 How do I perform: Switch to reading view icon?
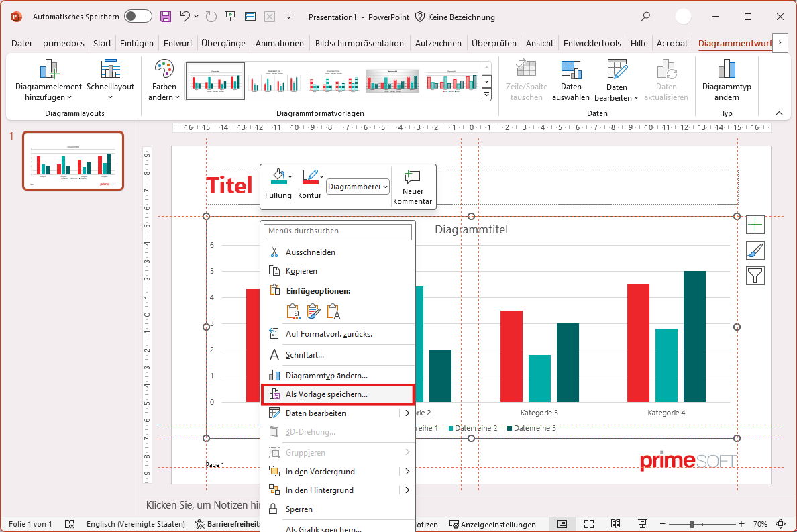pyautogui.click(x=616, y=524)
